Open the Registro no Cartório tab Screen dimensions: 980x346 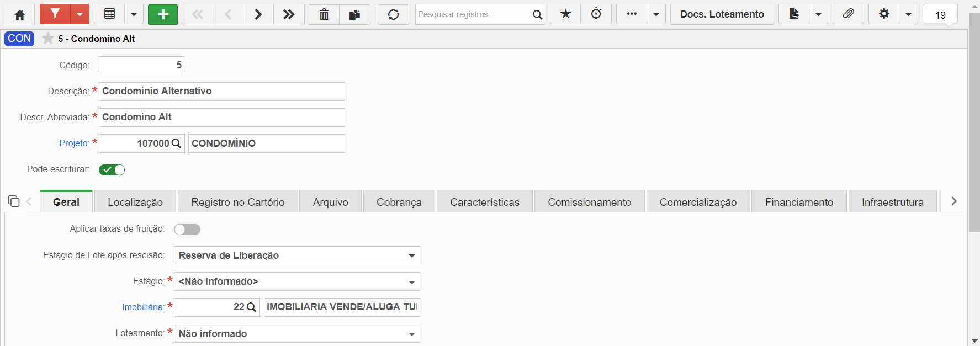(x=238, y=202)
